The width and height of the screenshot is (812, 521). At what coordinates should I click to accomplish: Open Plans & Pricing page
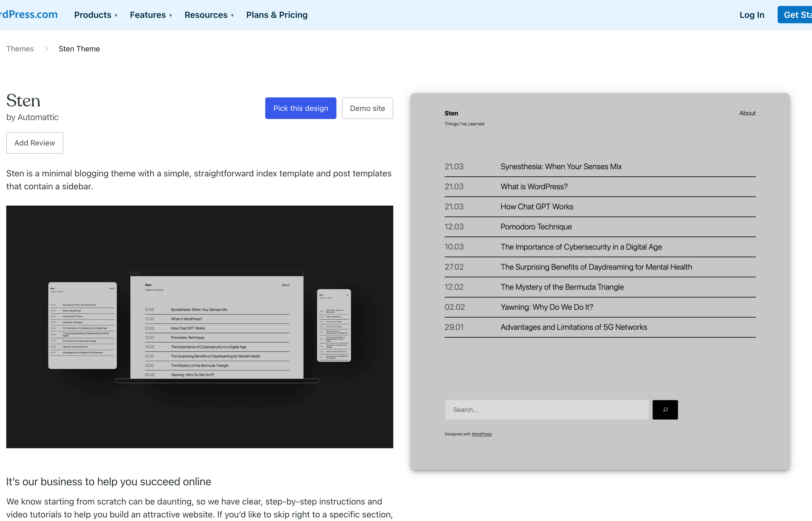[277, 15]
